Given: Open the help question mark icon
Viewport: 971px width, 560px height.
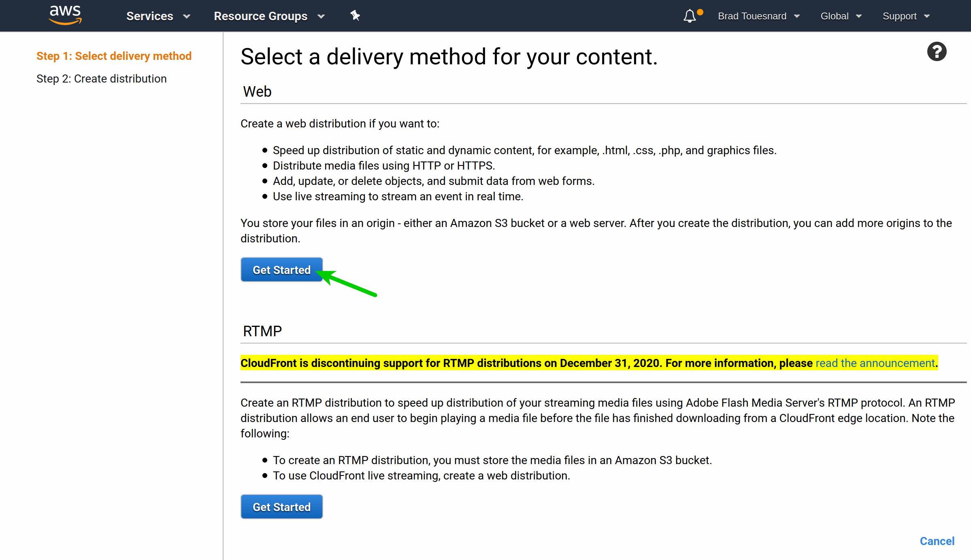Looking at the screenshot, I should pyautogui.click(x=937, y=52).
